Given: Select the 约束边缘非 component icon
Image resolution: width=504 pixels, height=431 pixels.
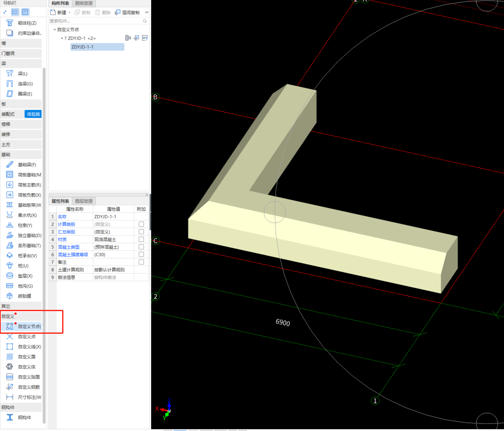Looking at the screenshot, I should 10,33.
